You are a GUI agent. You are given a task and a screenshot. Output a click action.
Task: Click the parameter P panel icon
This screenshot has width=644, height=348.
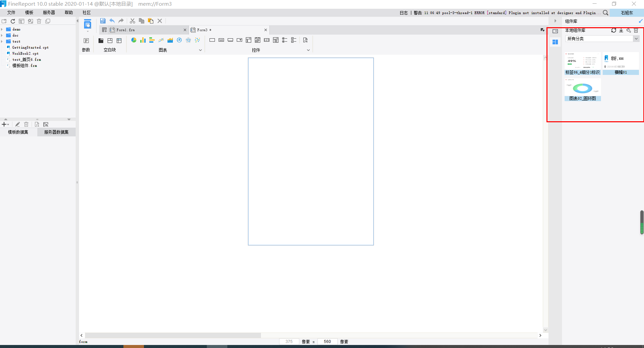point(86,41)
